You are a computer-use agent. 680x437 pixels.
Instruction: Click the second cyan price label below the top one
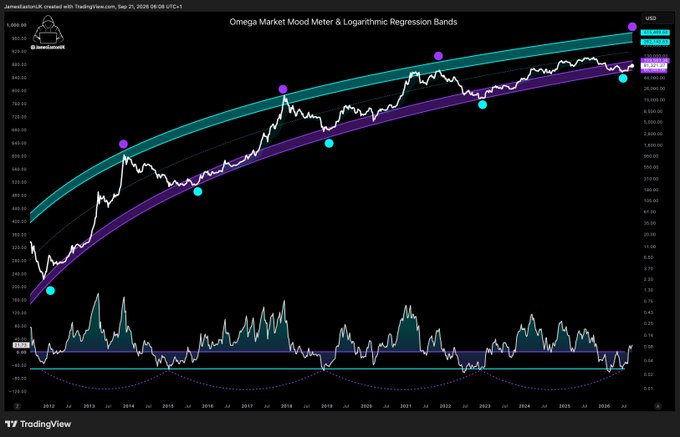click(x=655, y=42)
